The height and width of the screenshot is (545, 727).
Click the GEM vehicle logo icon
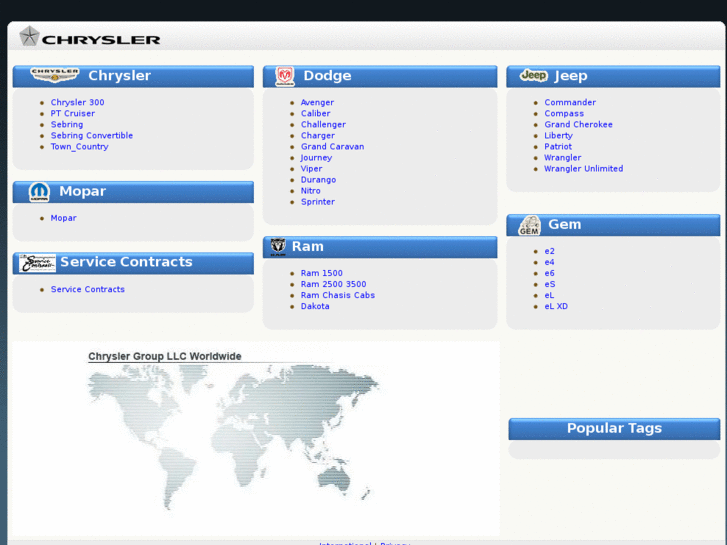(529, 225)
